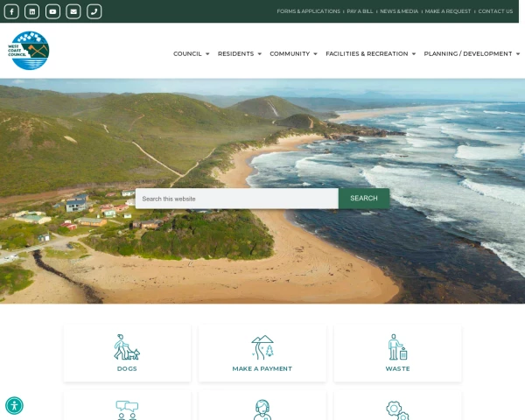The height and width of the screenshot is (420, 525).
Task: Expand the Residents dropdown menu
Action: pos(240,53)
